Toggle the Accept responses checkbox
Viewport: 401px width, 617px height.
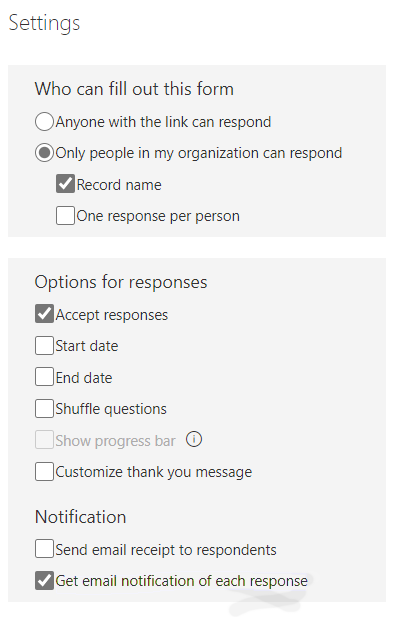pyautogui.click(x=44, y=314)
